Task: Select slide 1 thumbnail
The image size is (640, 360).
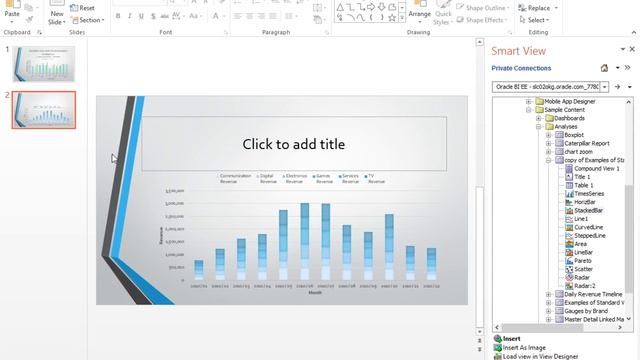Action: point(44,64)
